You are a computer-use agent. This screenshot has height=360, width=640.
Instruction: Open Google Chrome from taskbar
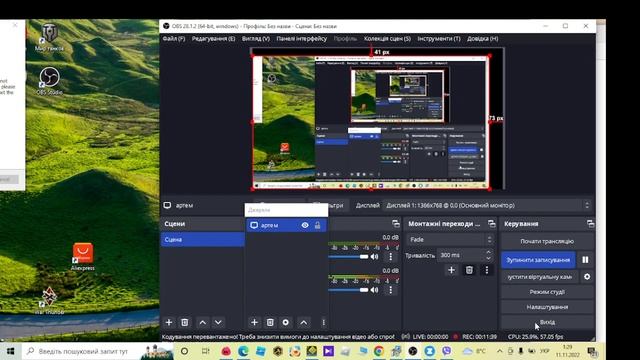click(x=379, y=351)
